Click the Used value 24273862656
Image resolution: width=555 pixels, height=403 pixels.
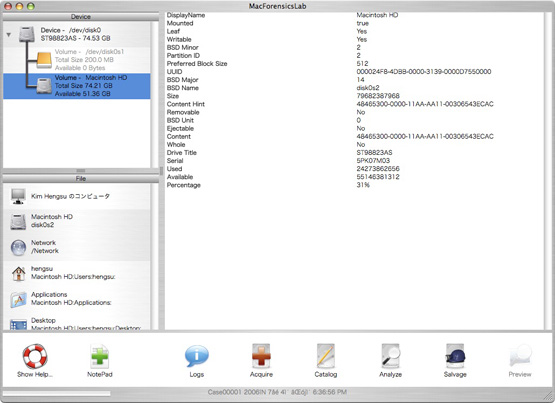pyautogui.click(x=378, y=169)
